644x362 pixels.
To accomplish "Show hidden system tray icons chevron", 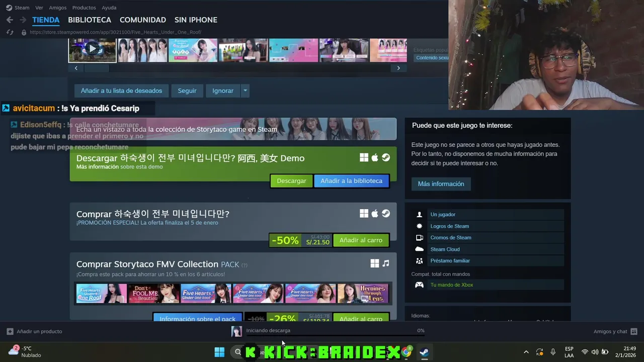I will click(x=526, y=352).
